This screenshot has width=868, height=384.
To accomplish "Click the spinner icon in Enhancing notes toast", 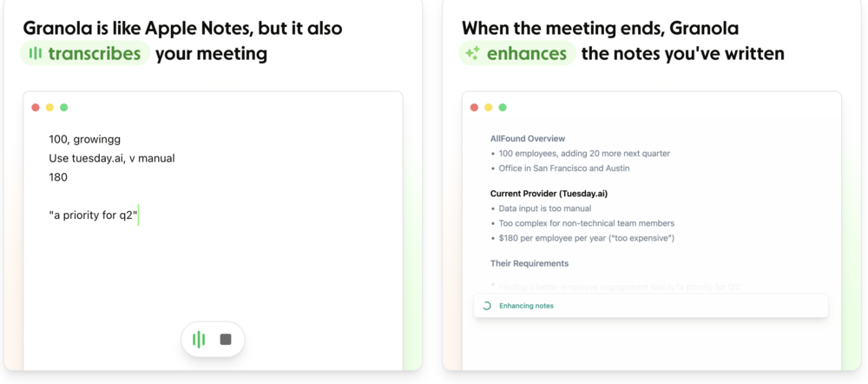I will 487,306.
